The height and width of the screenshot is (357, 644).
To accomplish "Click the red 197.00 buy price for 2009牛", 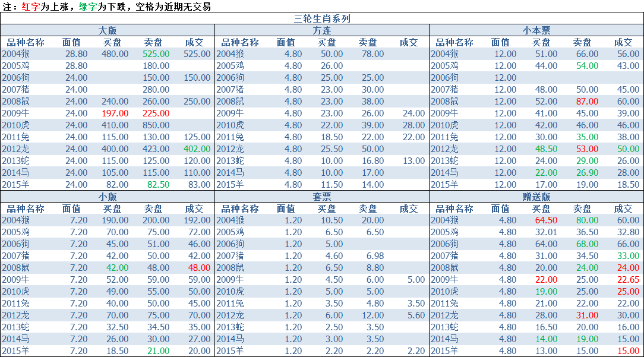I will pyautogui.click(x=115, y=113).
